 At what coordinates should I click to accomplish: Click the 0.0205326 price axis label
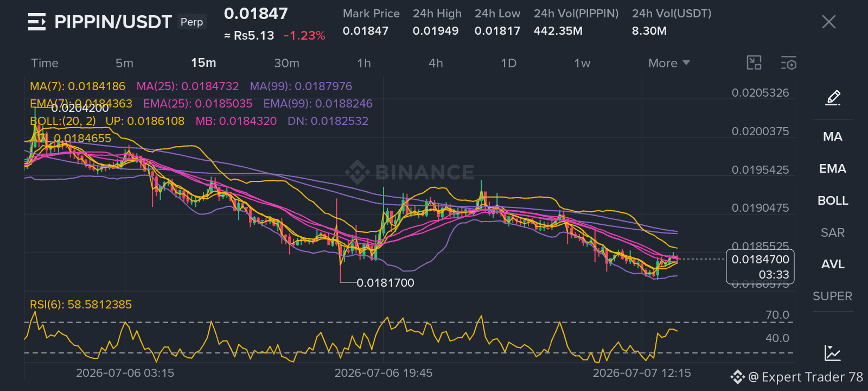(760, 93)
